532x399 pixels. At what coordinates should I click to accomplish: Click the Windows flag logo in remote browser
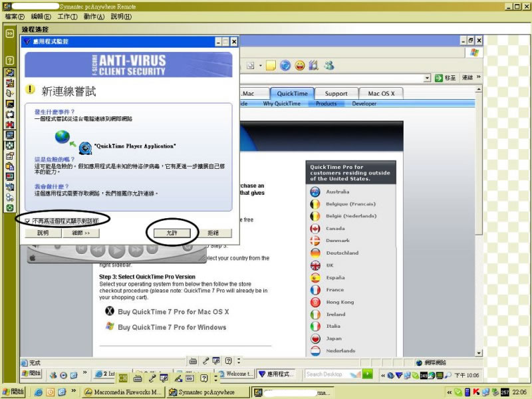tap(474, 53)
